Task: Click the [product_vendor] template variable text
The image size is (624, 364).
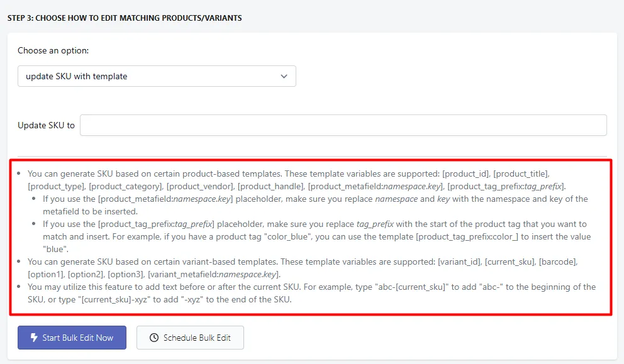Action: 200,186
